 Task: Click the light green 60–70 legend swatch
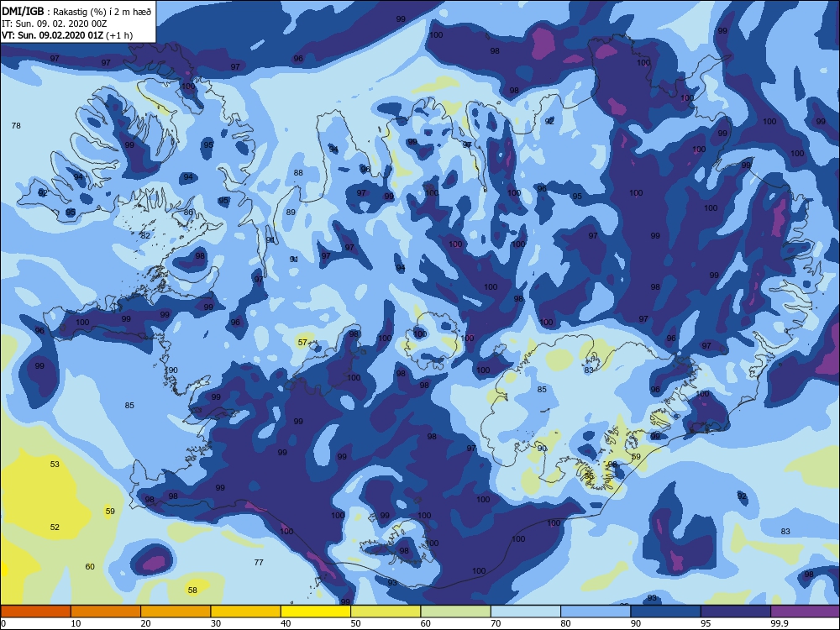click(456, 612)
